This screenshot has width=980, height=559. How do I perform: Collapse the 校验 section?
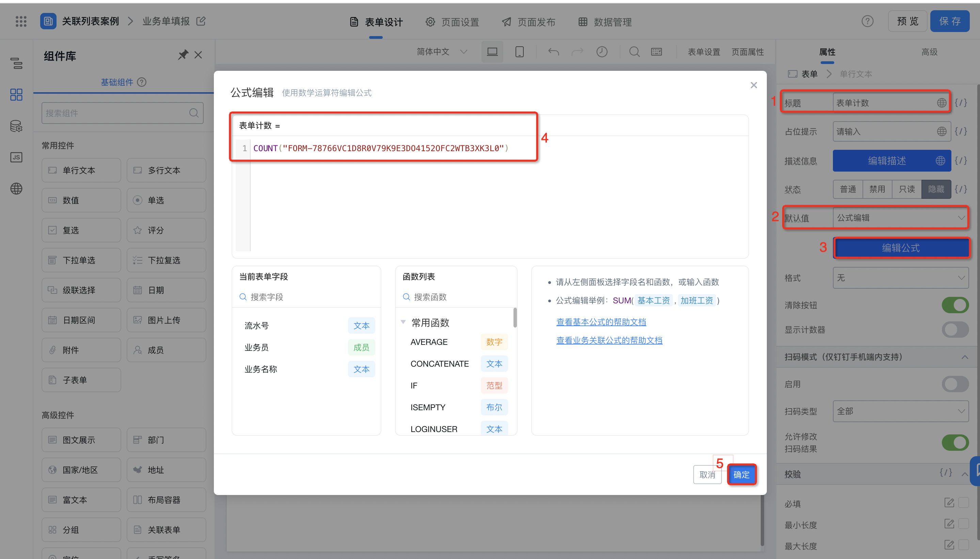964,474
